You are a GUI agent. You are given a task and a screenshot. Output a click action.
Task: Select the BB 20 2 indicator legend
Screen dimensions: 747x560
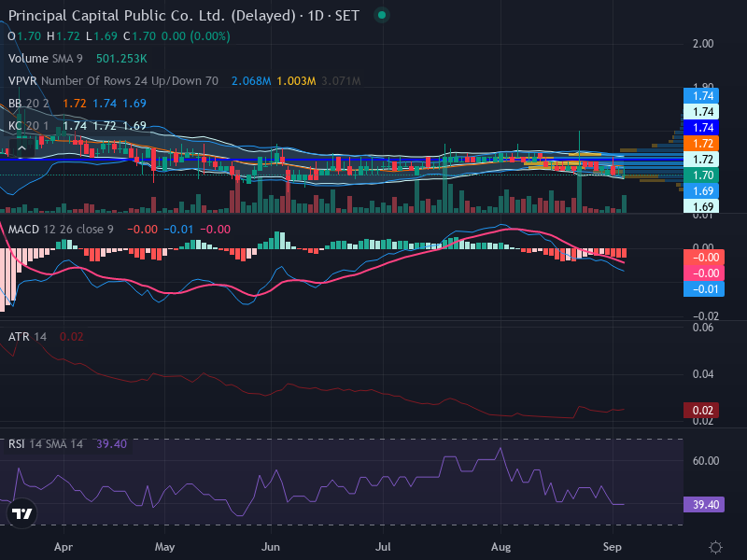coord(29,104)
